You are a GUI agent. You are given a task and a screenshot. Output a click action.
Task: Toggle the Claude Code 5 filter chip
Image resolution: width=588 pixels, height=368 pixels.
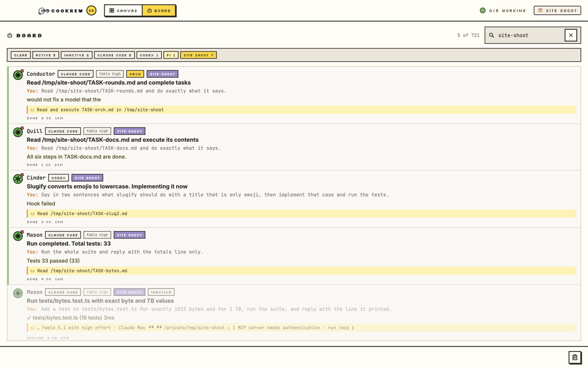click(114, 55)
